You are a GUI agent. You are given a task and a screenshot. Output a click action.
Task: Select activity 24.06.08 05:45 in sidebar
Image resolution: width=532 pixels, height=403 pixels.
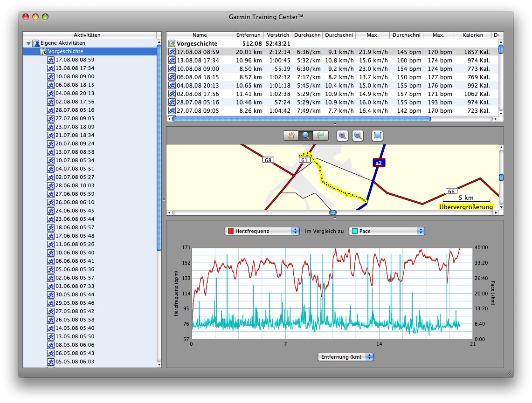75,211
